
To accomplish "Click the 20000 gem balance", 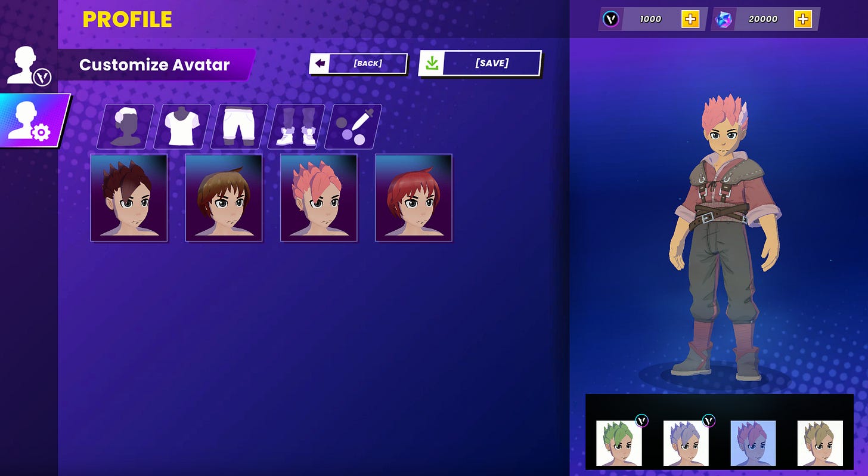I will 763,19.
